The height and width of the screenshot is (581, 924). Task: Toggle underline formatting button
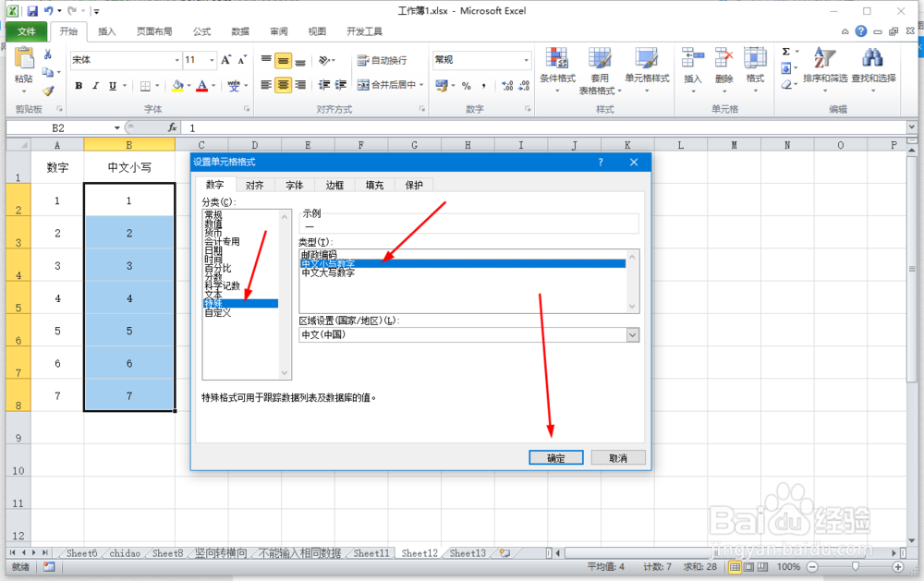click(x=113, y=86)
